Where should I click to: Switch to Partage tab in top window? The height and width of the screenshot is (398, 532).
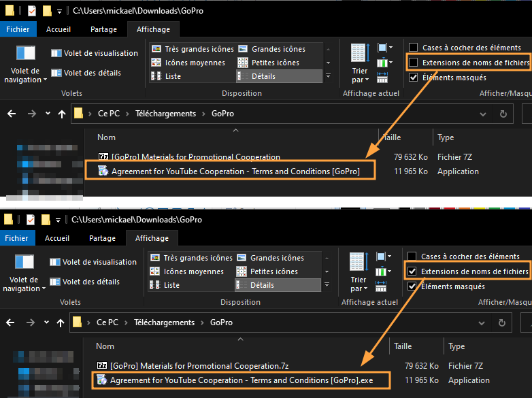coord(103,29)
